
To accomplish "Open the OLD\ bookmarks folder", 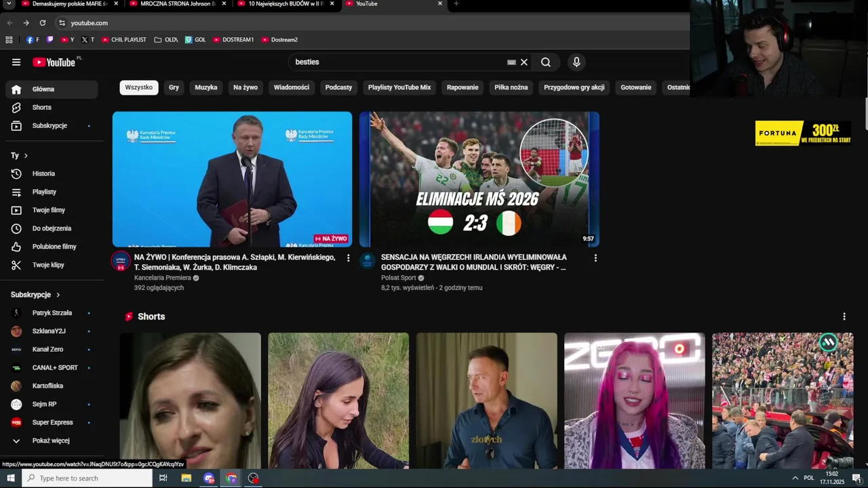I will pos(166,40).
